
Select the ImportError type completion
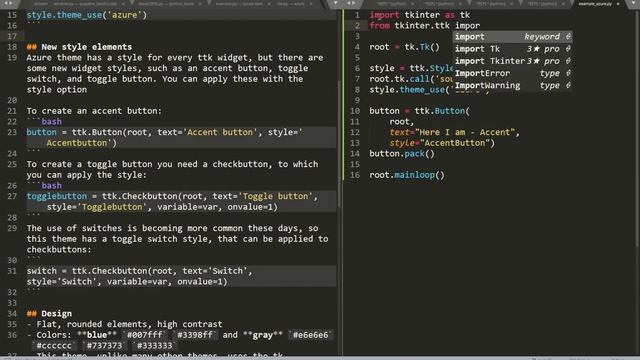coord(512,73)
